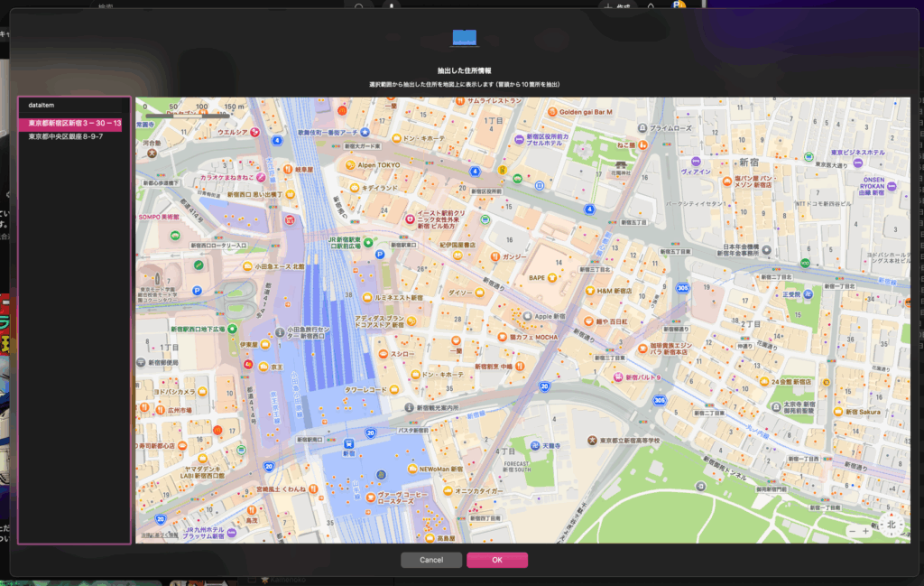924x586 pixels.
Task: Select the ルミネエスト新宿 shopping pin
Action: (366, 297)
